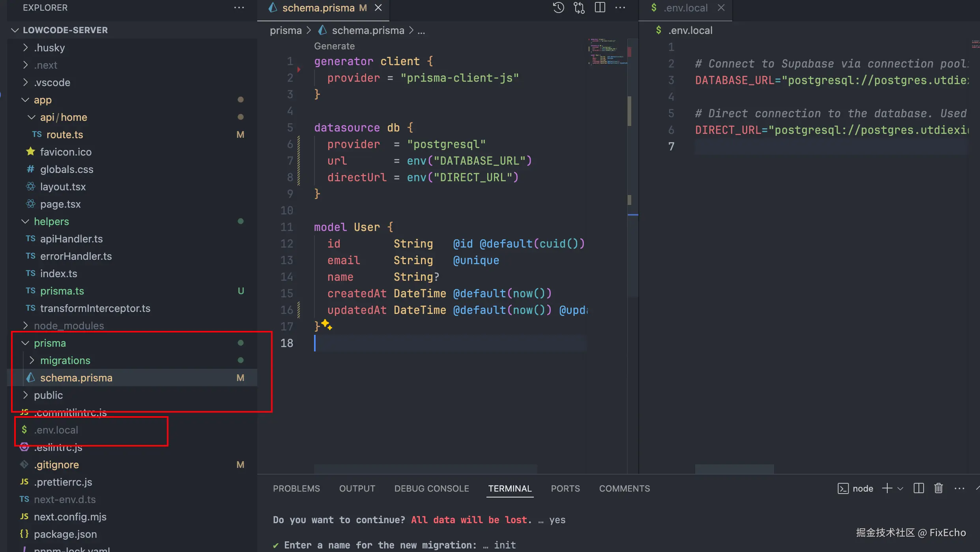Viewport: 980px width, 552px height.
Task: Open the editor More Actions ellipsis
Action: pyautogui.click(x=620, y=8)
